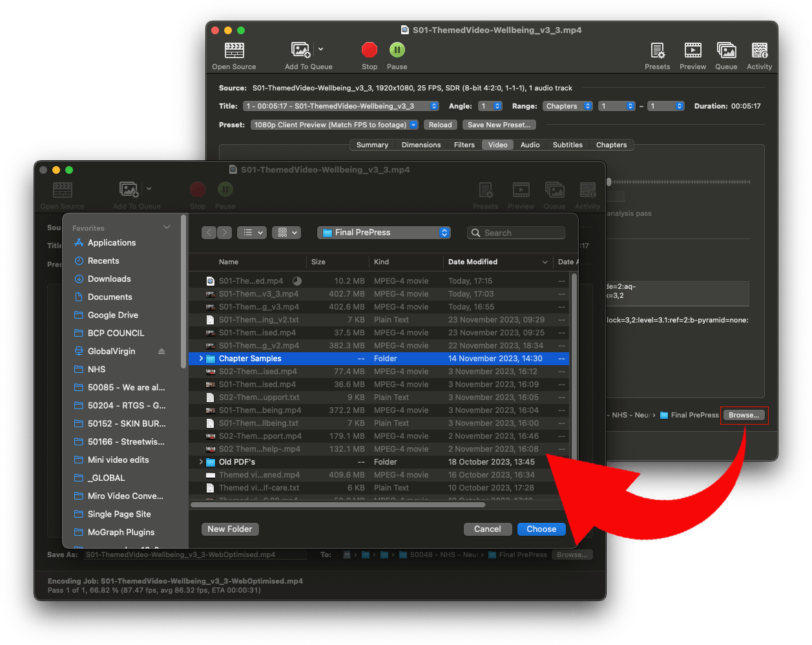Click the Choose button
This screenshot has height=645, width=812.
click(541, 529)
